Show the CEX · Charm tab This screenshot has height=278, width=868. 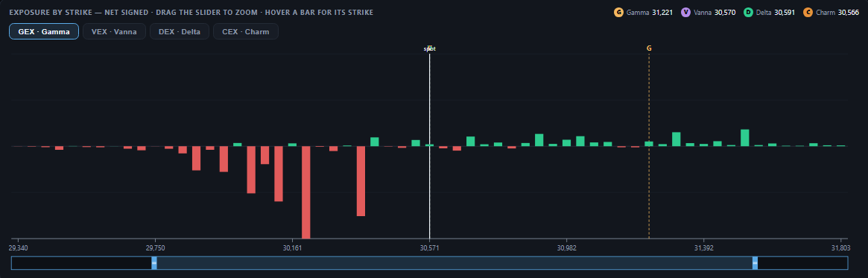point(246,31)
